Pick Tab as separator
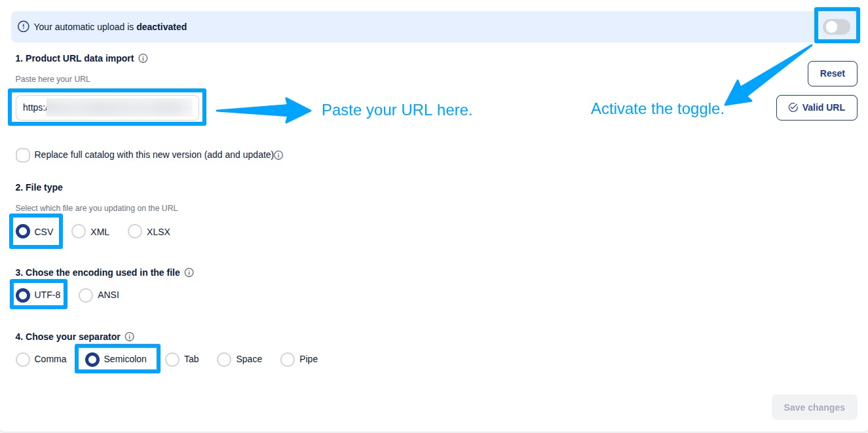Viewport: 868px width, 433px height. (x=172, y=360)
